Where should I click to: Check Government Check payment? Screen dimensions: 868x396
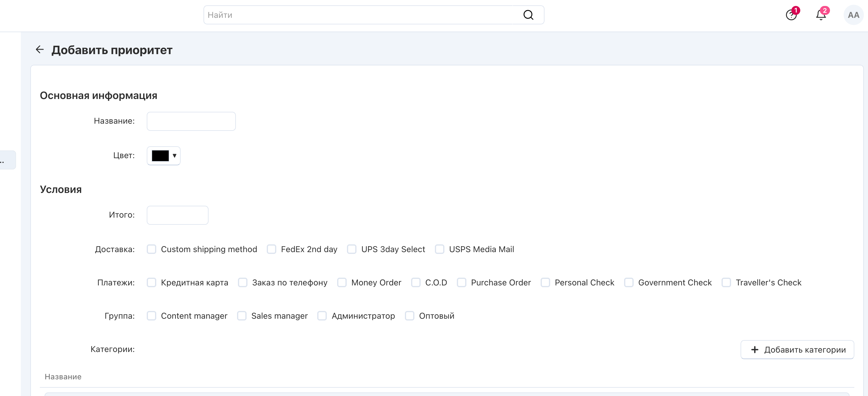629,282
